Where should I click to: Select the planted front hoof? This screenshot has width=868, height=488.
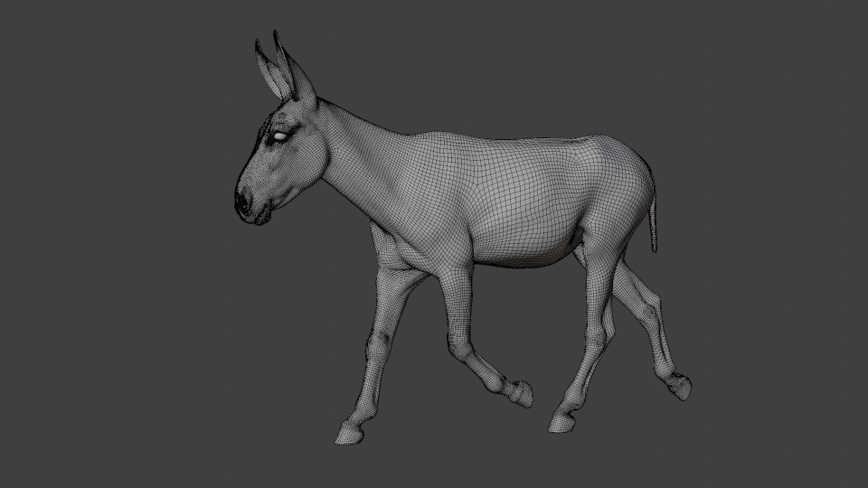click(x=350, y=432)
